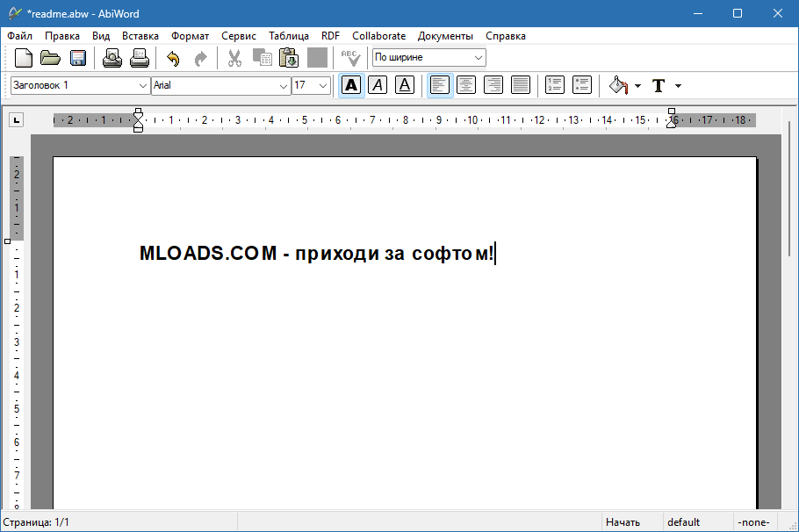799x532 pixels.
Task: Click the AbiWord app icon in title bar
Action: tap(14, 13)
